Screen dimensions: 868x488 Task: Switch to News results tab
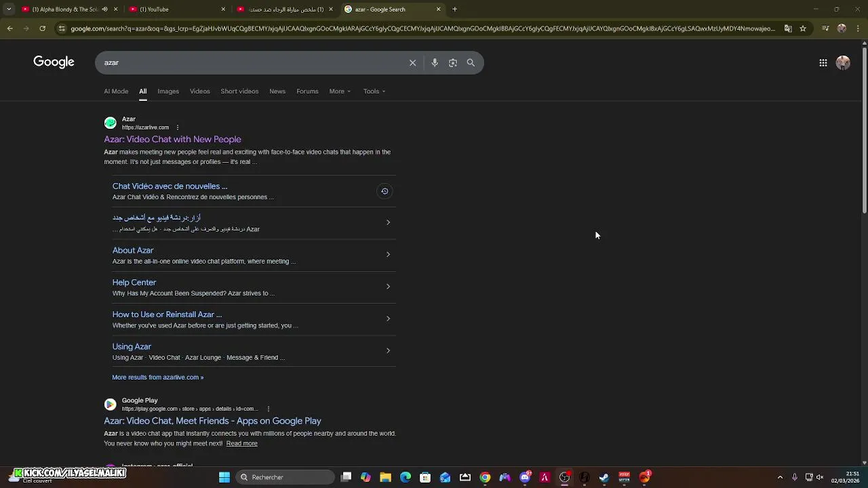(x=277, y=91)
